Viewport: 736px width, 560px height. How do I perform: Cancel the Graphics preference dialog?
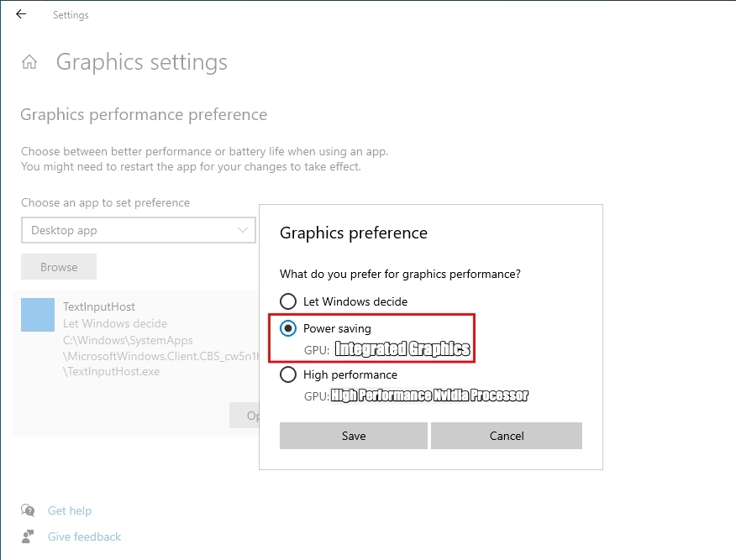[x=506, y=436]
